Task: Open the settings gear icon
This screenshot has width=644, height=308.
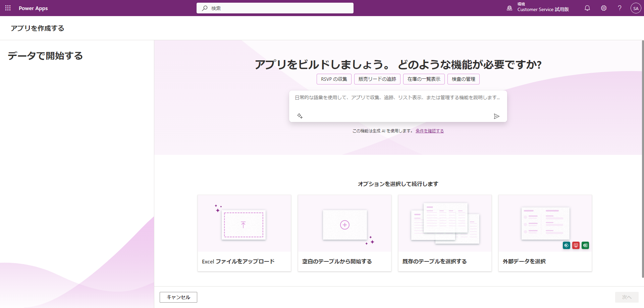Action: [x=603, y=8]
